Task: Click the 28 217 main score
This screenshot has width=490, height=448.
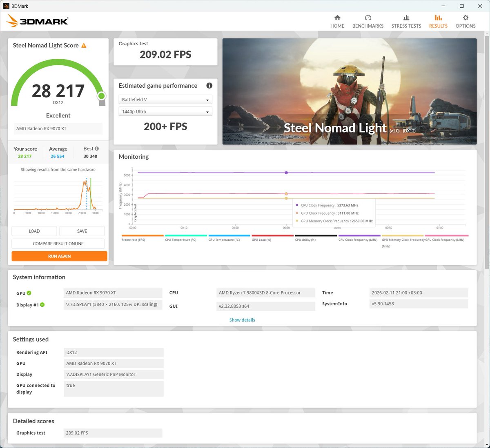Action: (x=58, y=91)
